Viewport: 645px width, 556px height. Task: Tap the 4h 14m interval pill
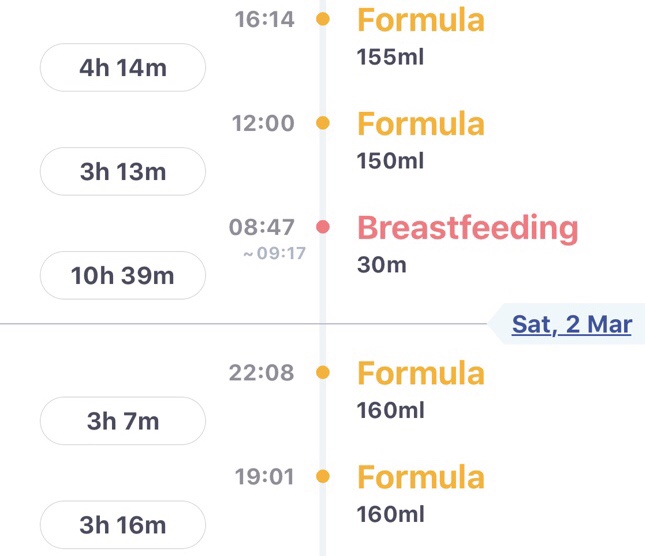(x=122, y=70)
